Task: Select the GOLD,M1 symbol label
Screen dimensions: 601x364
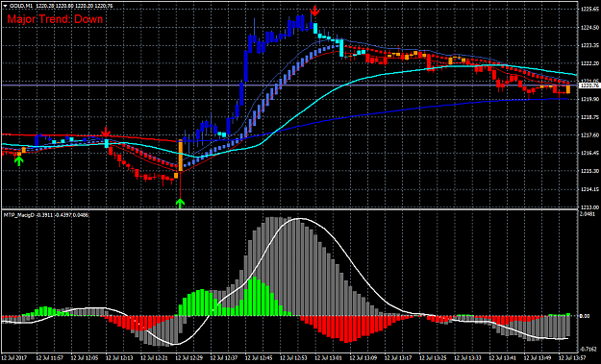Action: point(20,6)
